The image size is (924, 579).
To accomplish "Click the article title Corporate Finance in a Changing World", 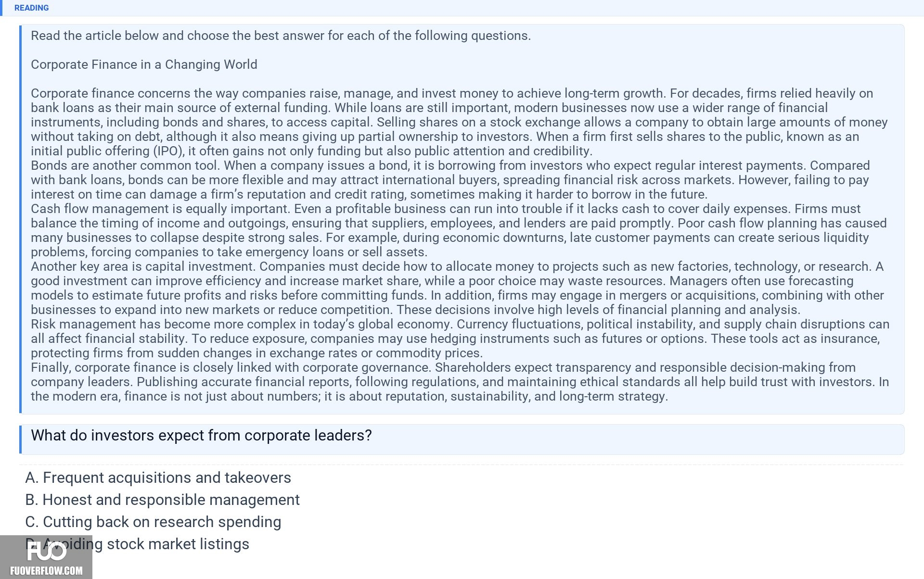I will tap(144, 64).
